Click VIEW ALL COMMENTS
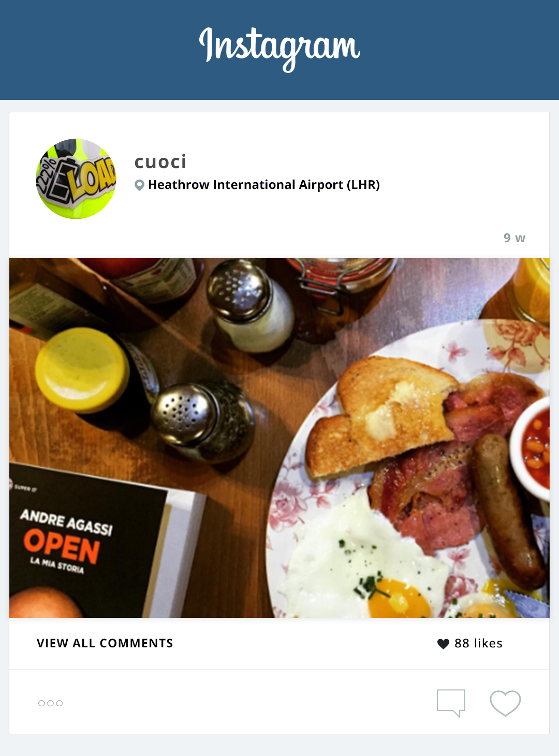Viewport: 559px width, 756px height. coord(105,643)
